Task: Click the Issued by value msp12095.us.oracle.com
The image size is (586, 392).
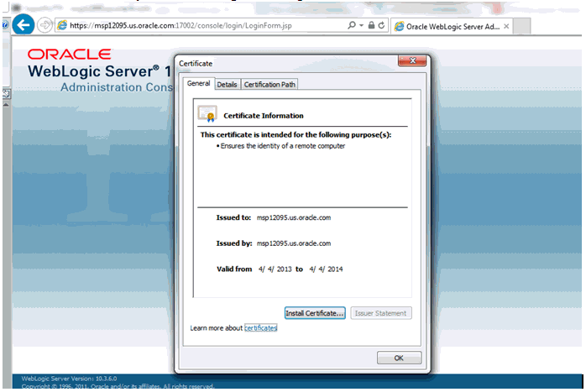Action: 294,243
